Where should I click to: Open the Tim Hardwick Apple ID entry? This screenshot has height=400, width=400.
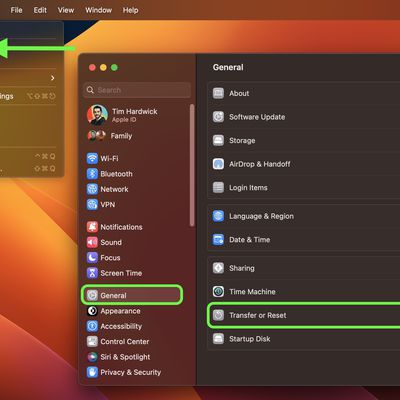[x=135, y=115]
